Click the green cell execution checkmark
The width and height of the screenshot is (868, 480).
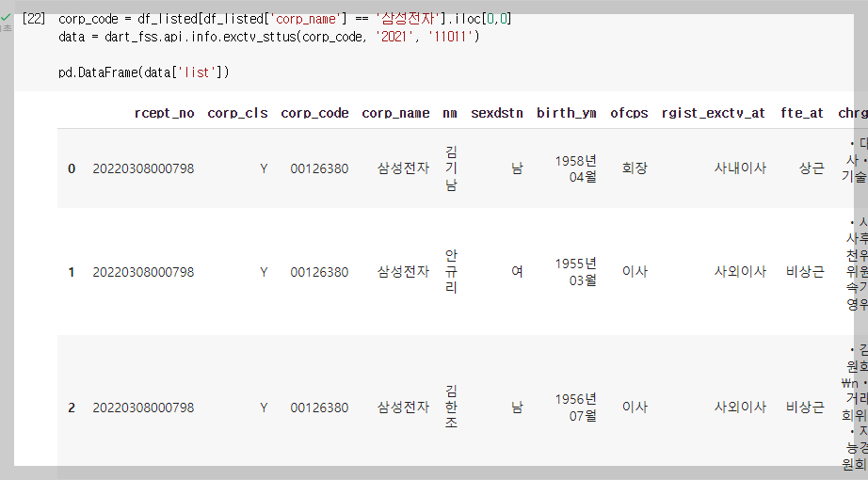point(6,18)
